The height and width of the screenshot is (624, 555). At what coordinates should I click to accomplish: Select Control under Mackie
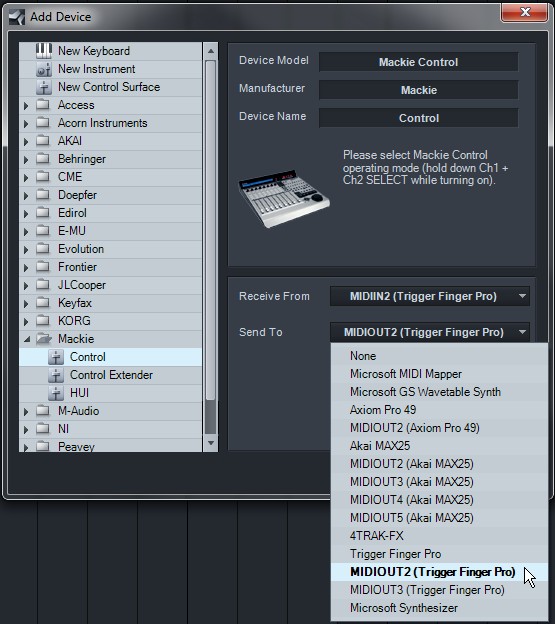(111, 357)
